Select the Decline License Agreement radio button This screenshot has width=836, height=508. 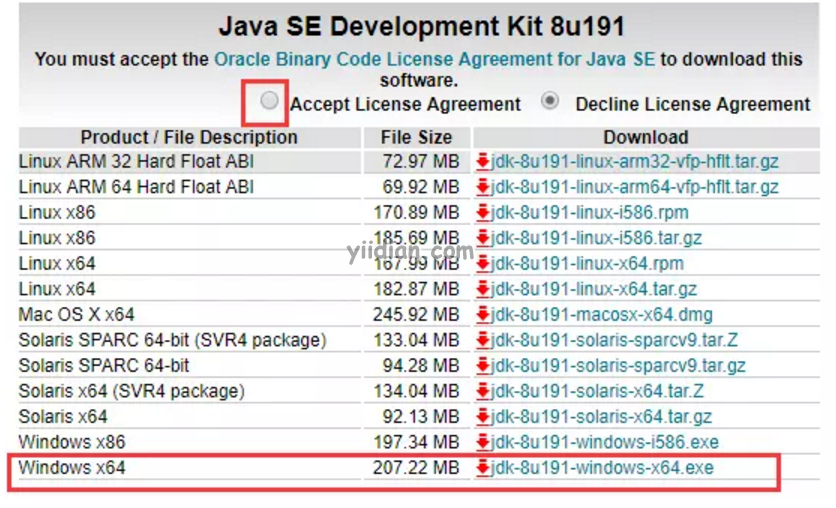pyautogui.click(x=550, y=100)
